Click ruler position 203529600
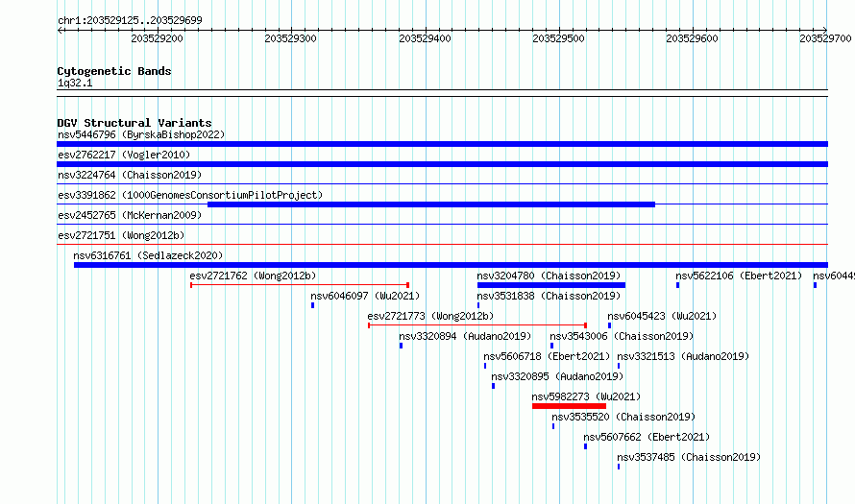Viewport: 855px width, 504px height. 692,38
